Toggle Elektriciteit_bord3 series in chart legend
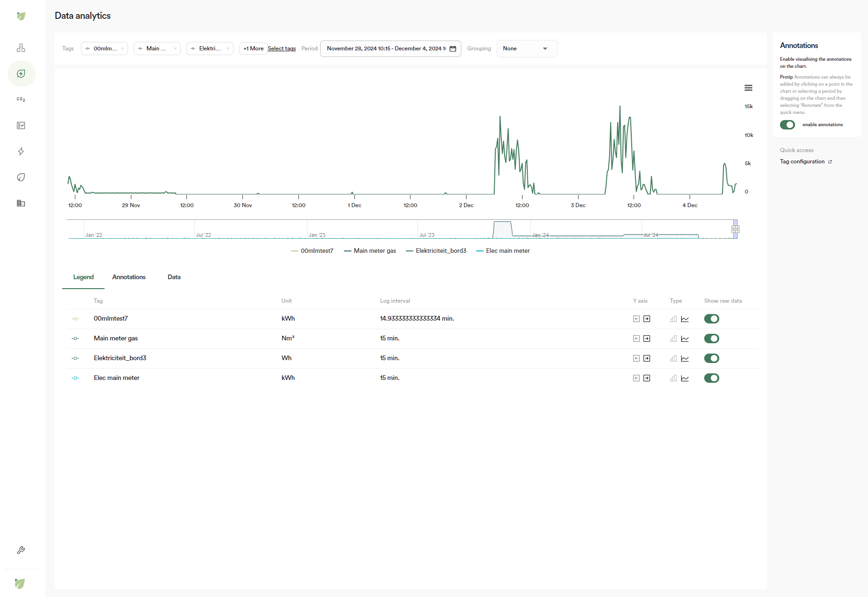Viewport: 868px width, 597px height. [436, 251]
